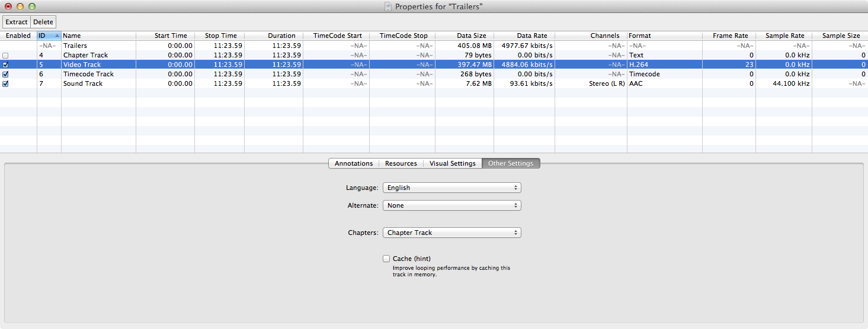
Task: Open the Chapters dropdown showing Chapter Track
Action: click(x=452, y=233)
